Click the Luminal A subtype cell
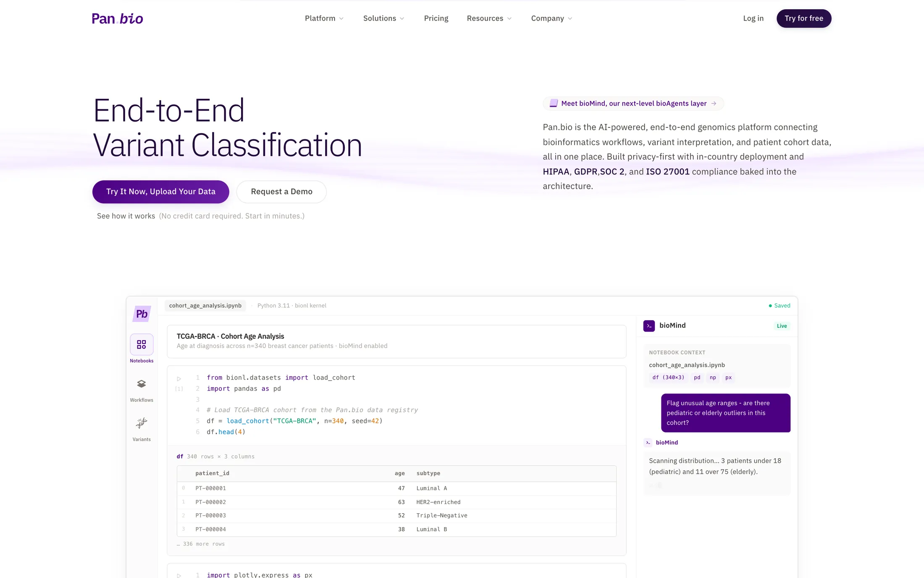This screenshot has width=924, height=578. pyautogui.click(x=432, y=488)
